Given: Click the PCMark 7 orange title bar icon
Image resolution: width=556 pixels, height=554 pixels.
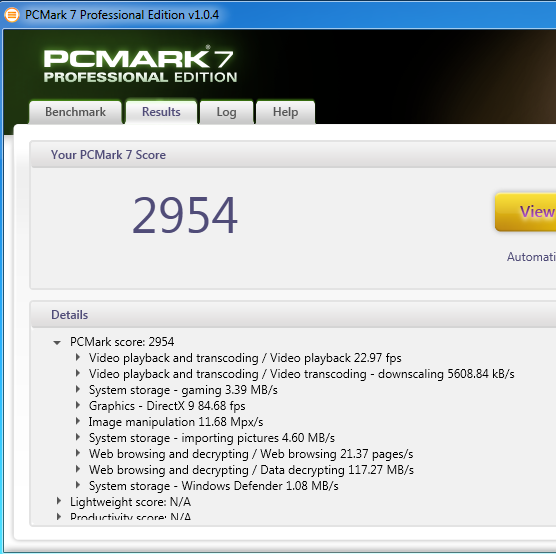Looking at the screenshot, I should 12,15.
